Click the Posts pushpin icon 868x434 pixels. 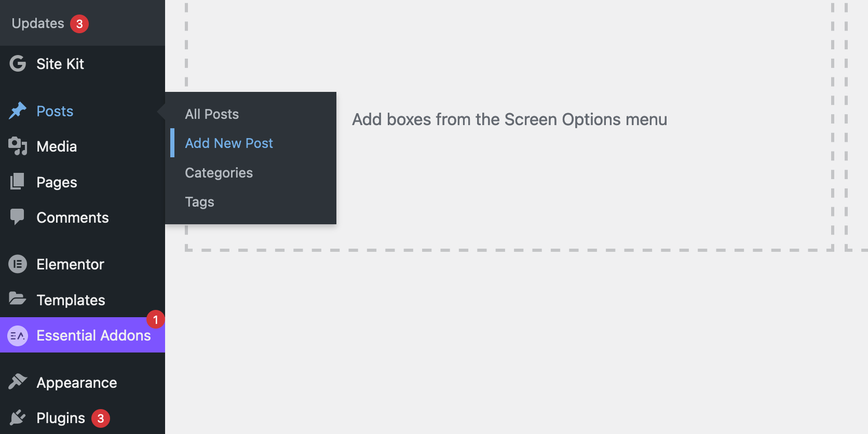point(18,111)
